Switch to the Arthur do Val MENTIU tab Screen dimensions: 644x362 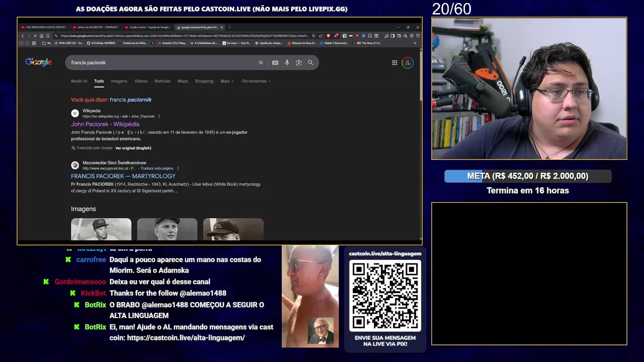(95, 27)
